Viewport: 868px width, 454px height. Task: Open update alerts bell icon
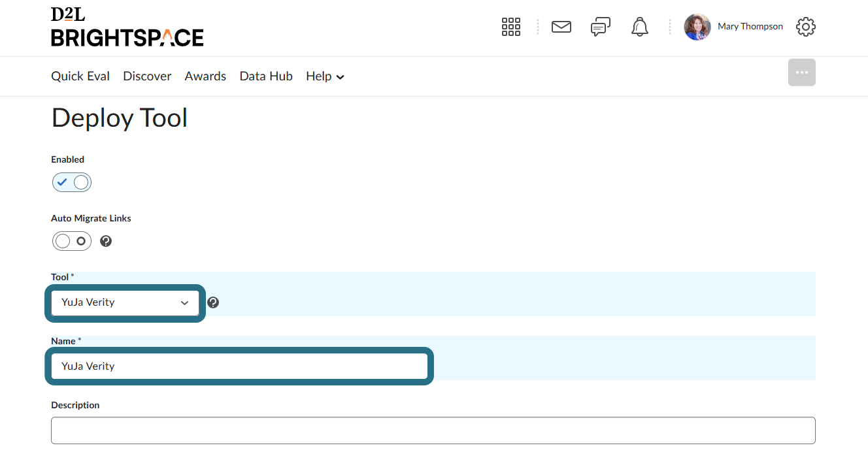click(x=640, y=27)
